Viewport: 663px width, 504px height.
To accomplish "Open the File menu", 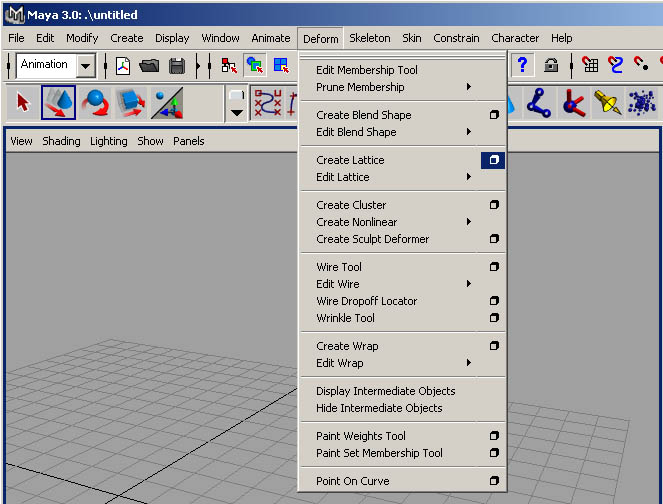I will point(16,38).
